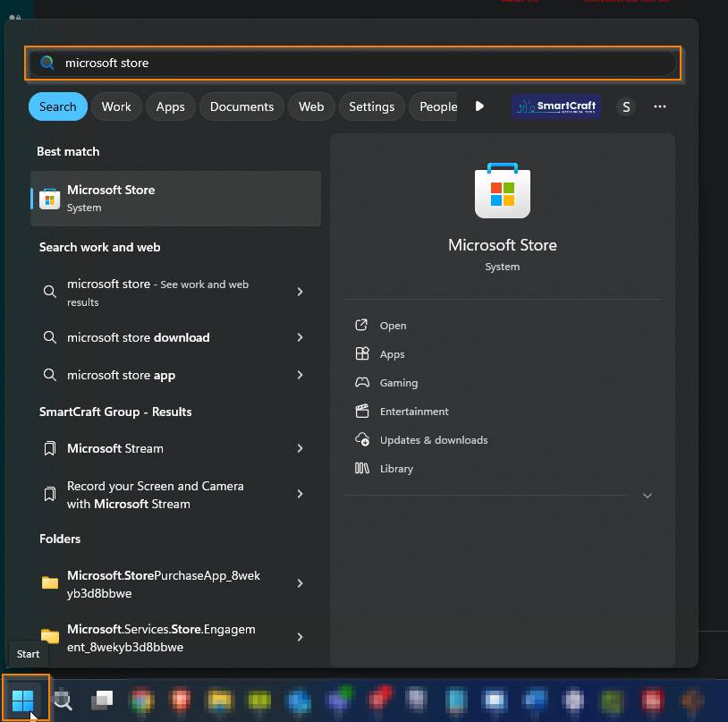The image size is (728, 722).
Task: Expand the "microsoft store app" chevron
Action: coord(300,375)
